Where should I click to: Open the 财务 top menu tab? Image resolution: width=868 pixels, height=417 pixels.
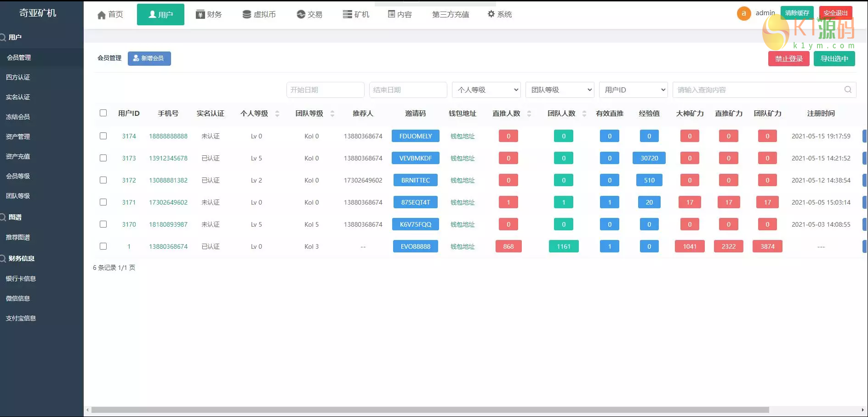click(209, 15)
